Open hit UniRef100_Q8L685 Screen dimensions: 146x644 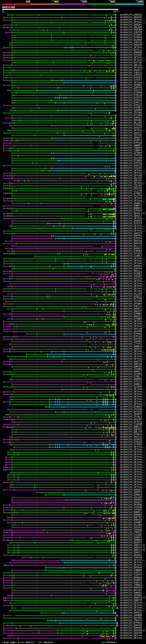coord(131,27)
